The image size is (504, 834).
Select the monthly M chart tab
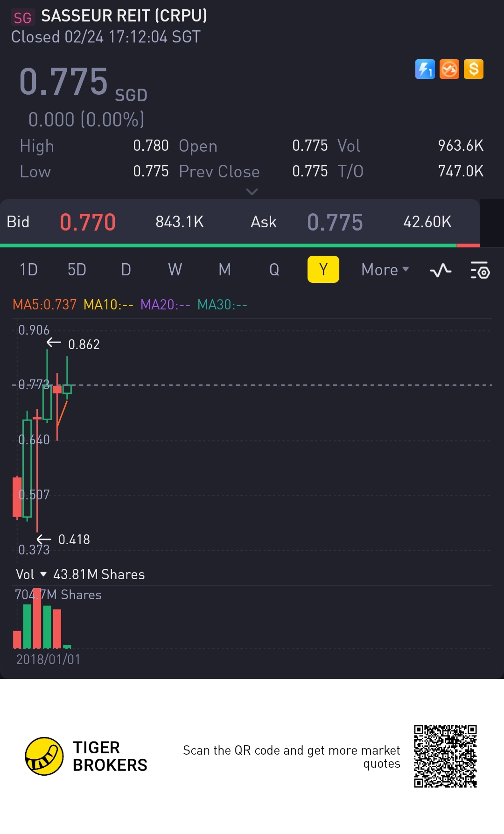pyautogui.click(x=224, y=270)
